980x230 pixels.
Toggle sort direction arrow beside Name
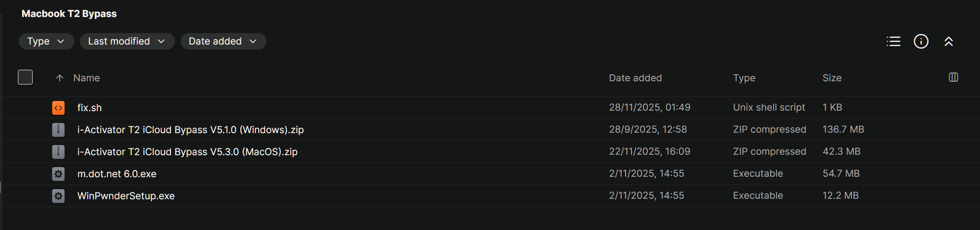click(59, 78)
